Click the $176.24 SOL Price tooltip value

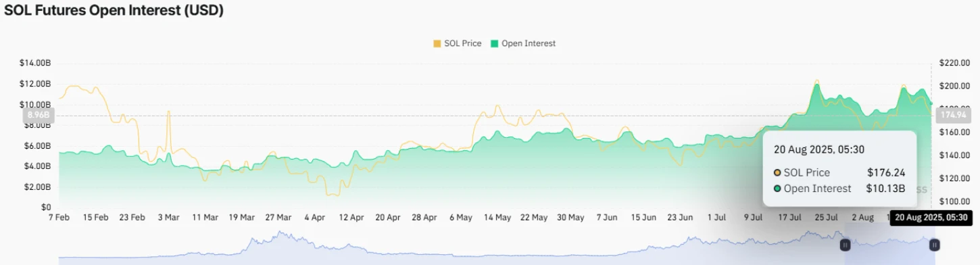(x=886, y=172)
